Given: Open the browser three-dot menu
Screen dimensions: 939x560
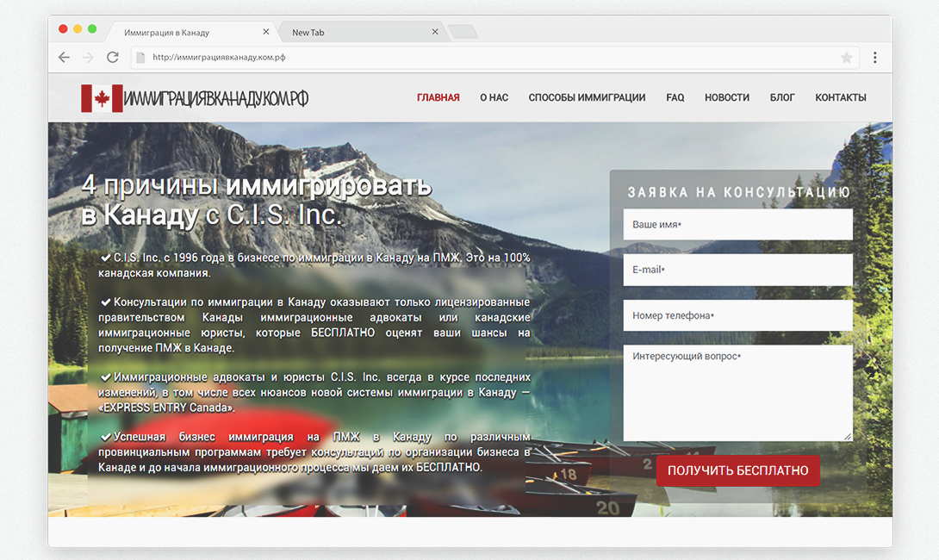Looking at the screenshot, I should pyautogui.click(x=875, y=58).
